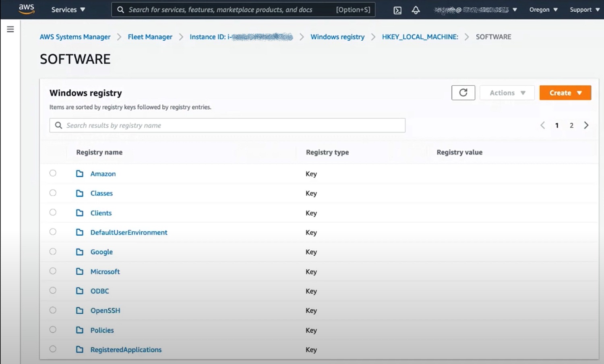Viewport: 604px width, 364px height.
Task: Select the RegisteredApplications radio button
Action: (x=53, y=349)
